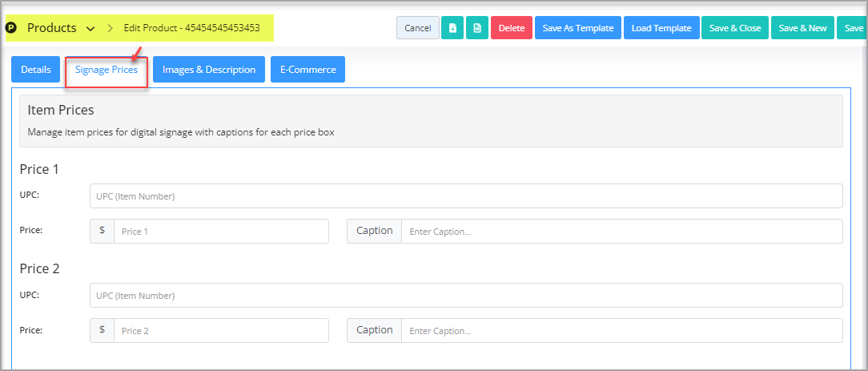Click the Price 2 amount field
Screen dimensions: 868x371
click(221, 331)
